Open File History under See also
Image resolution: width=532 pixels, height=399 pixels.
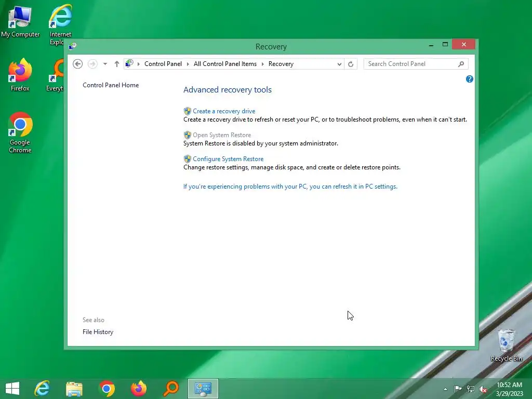click(98, 332)
